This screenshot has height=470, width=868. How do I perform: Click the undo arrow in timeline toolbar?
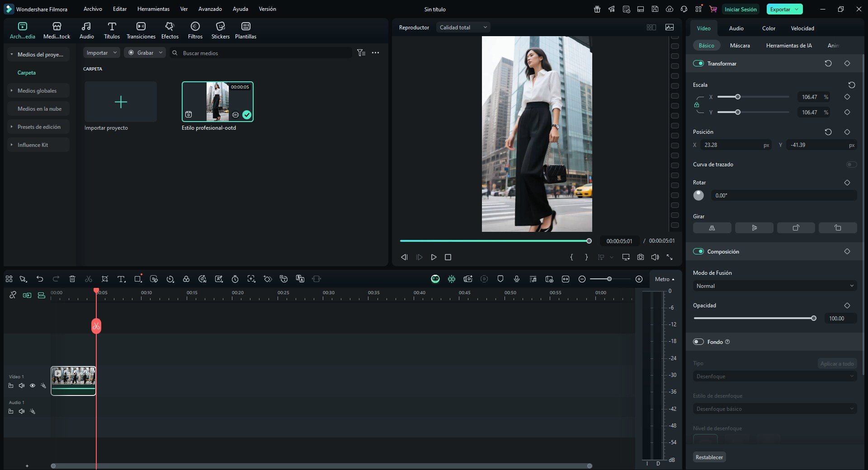(40, 279)
